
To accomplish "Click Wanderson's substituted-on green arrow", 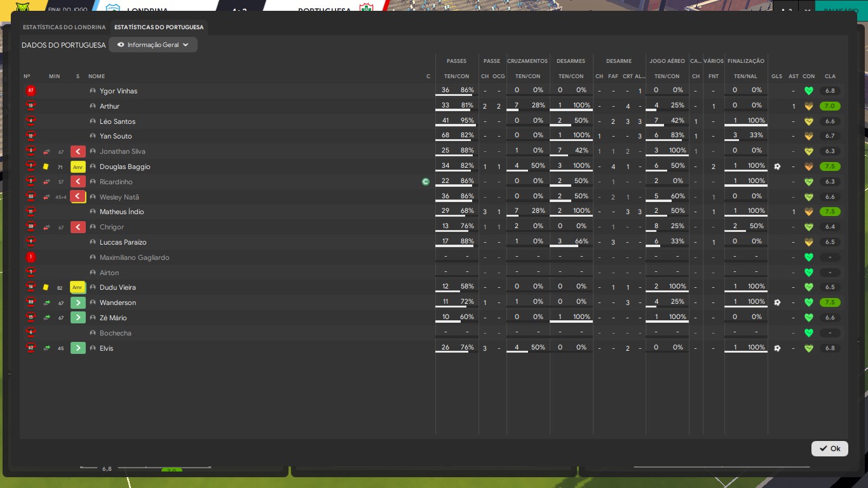I will coord(78,302).
